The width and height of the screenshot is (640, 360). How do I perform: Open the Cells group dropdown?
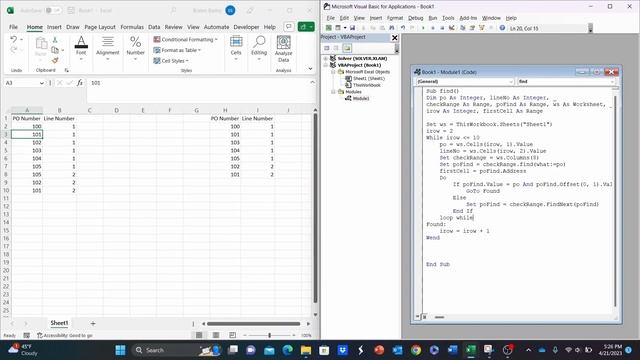coord(236,48)
